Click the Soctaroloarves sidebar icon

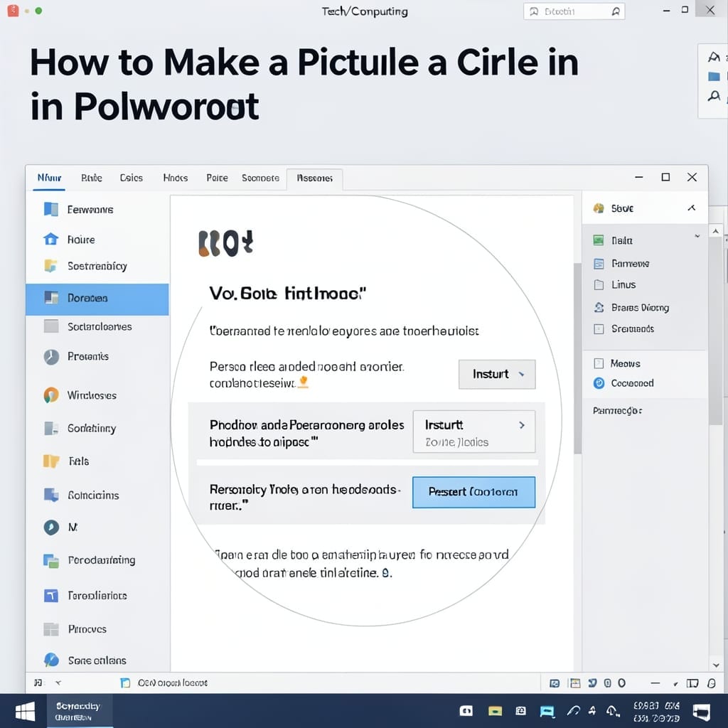coord(51,326)
